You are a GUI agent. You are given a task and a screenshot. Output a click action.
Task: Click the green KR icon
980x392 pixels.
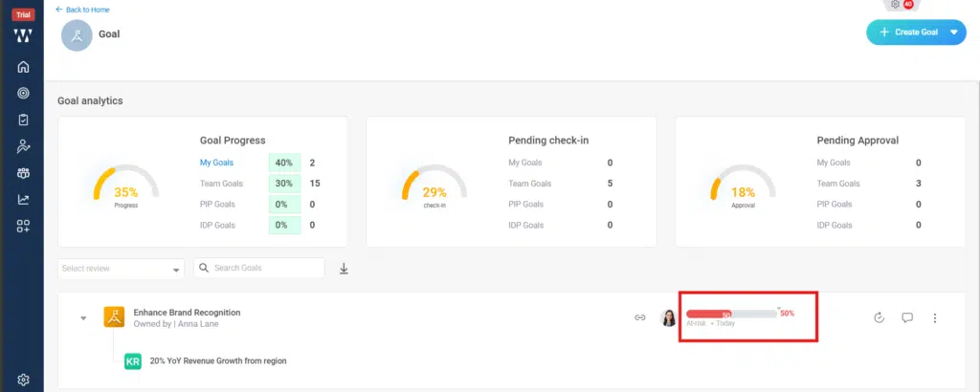click(x=133, y=360)
